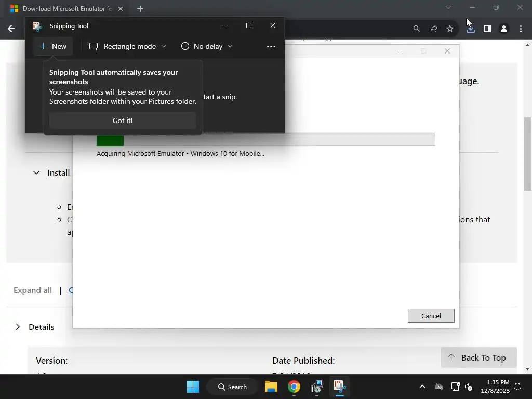The height and width of the screenshot is (399, 532).
Task: Maximize the Snipping Tool window
Action: (249, 25)
